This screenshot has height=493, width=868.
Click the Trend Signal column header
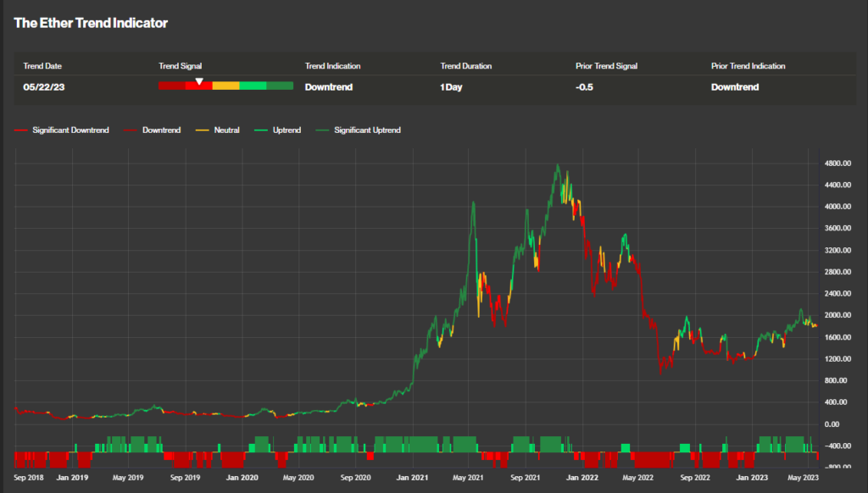coord(181,66)
